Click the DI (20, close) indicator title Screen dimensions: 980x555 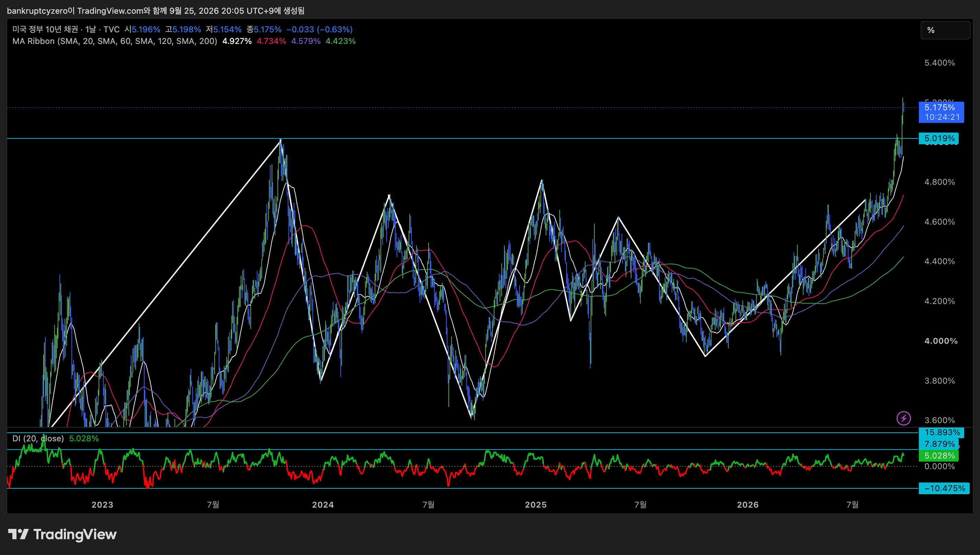[38, 438]
